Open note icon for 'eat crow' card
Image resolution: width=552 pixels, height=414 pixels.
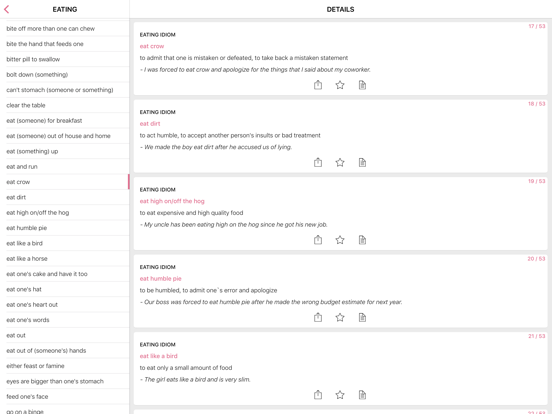362,85
